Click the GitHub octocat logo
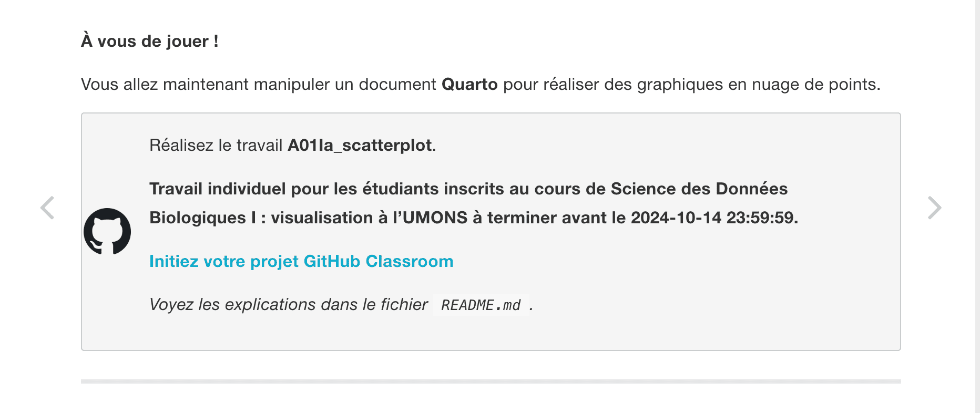Screen dimensions: 980x413 coord(107,231)
